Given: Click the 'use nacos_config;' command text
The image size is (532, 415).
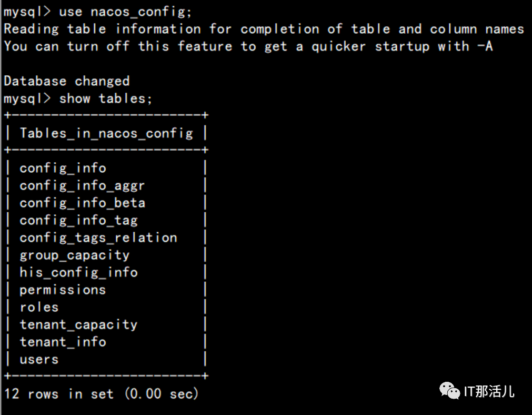Looking at the screenshot, I should 125,12.
